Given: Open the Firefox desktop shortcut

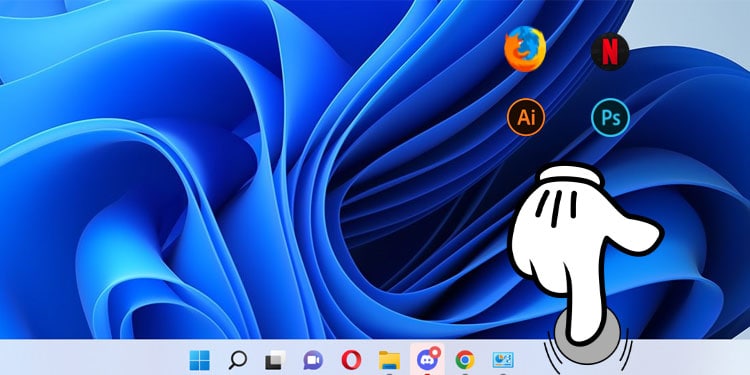Looking at the screenshot, I should point(525,49).
